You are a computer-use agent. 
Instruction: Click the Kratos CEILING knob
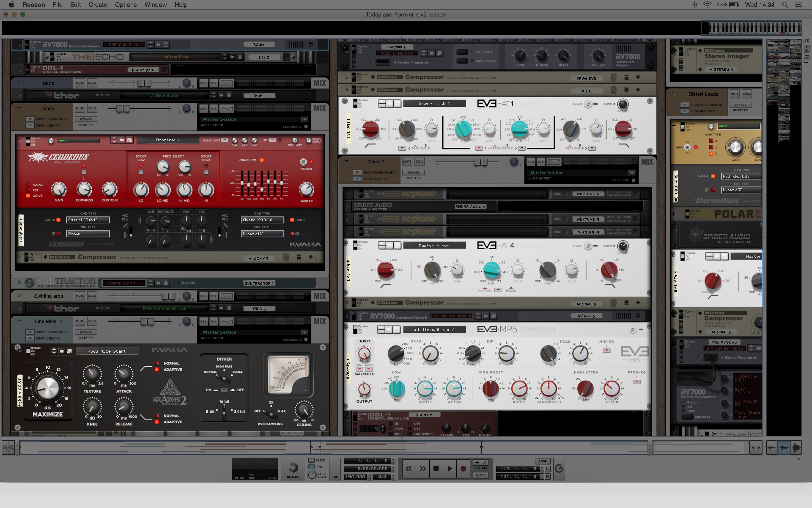(304, 410)
